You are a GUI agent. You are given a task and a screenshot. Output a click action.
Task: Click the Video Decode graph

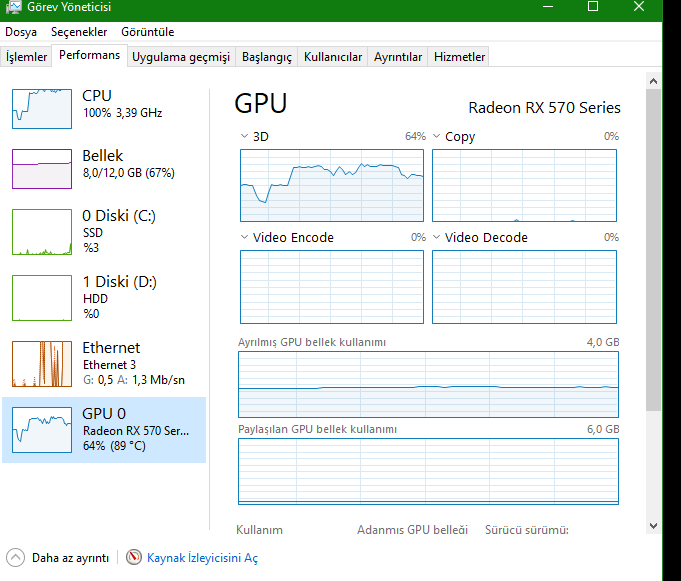pos(524,287)
